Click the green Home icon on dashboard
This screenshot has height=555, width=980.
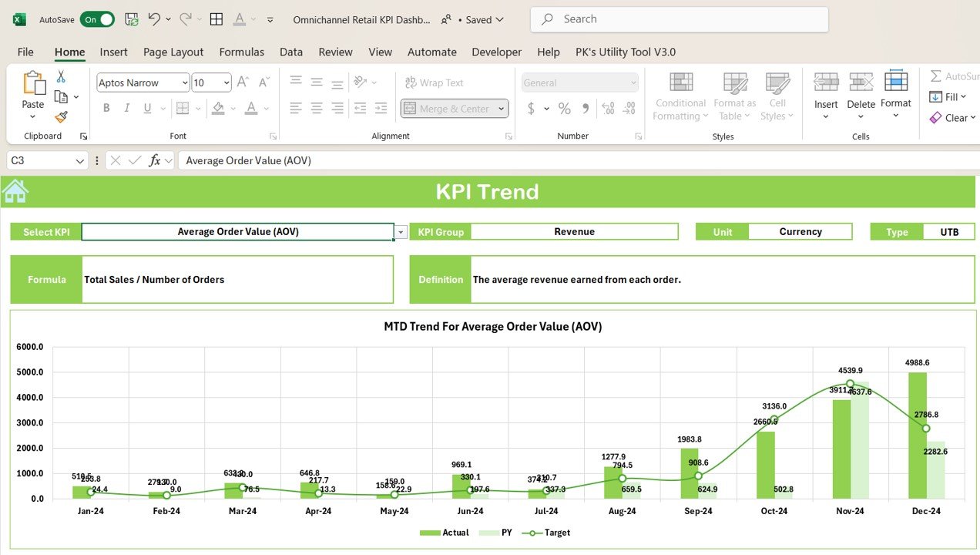pyautogui.click(x=15, y=191)
